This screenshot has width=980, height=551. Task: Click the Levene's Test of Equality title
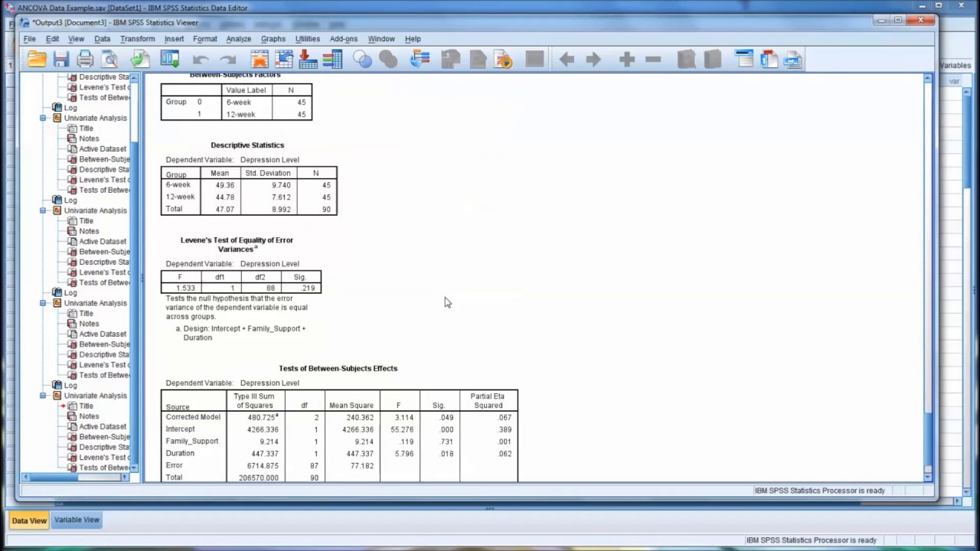click(237, 245)
